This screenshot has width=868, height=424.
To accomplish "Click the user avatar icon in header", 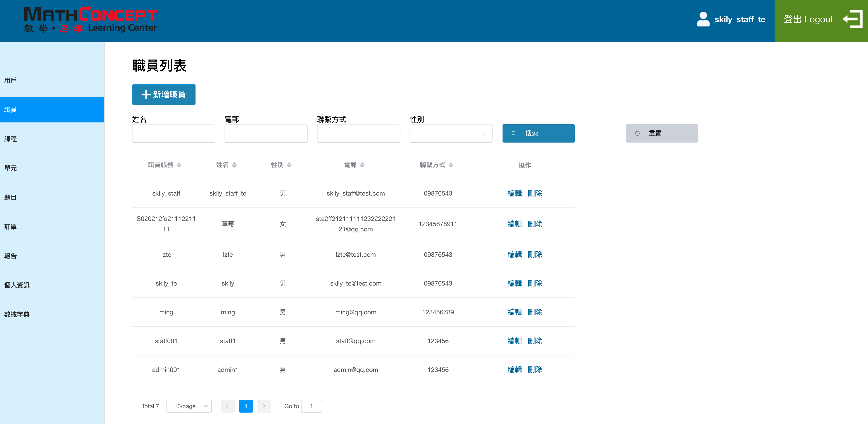I will [x=703, y=19].
